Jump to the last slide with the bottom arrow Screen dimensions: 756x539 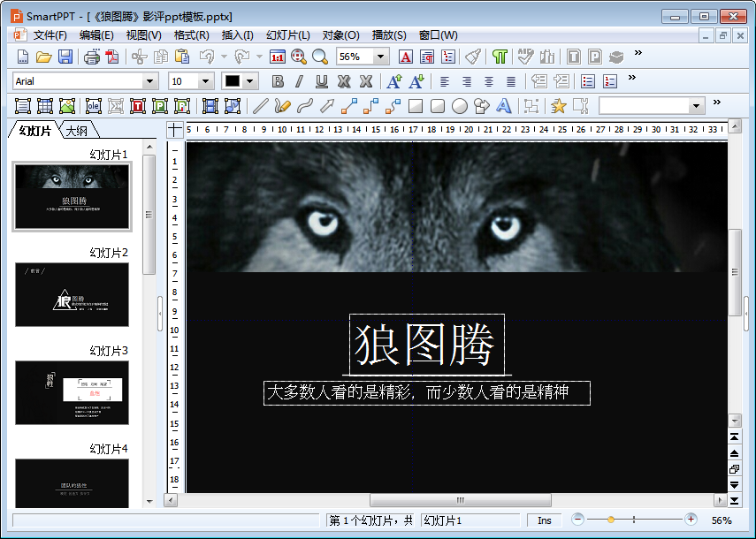734,500
